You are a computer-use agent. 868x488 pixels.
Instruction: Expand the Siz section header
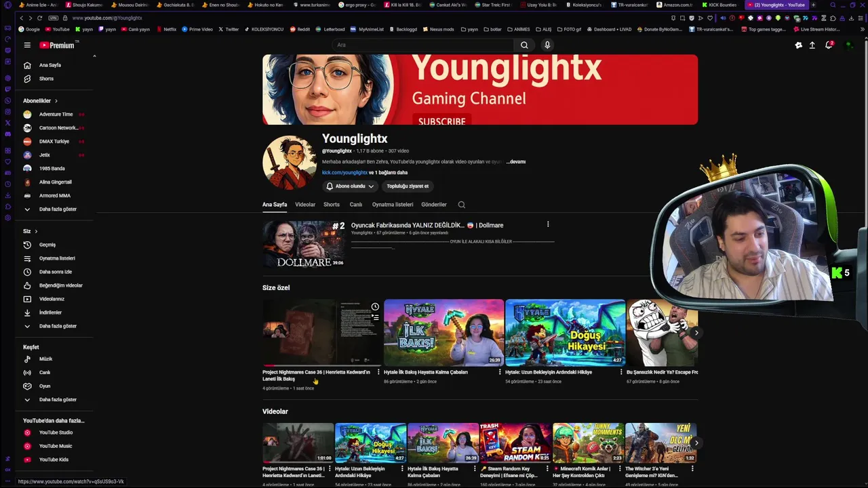[x=31, y=231]
